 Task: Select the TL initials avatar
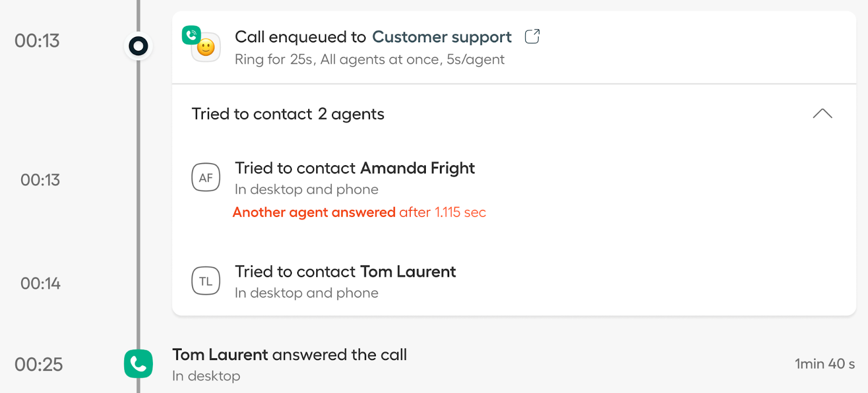(x=206, y=281)
